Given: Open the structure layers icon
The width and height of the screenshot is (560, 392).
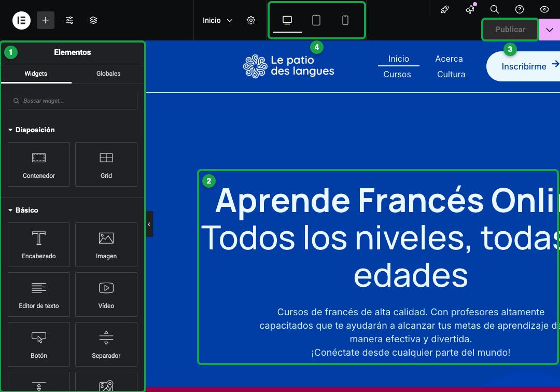Looking at the screenshot, I should point(93,20).
